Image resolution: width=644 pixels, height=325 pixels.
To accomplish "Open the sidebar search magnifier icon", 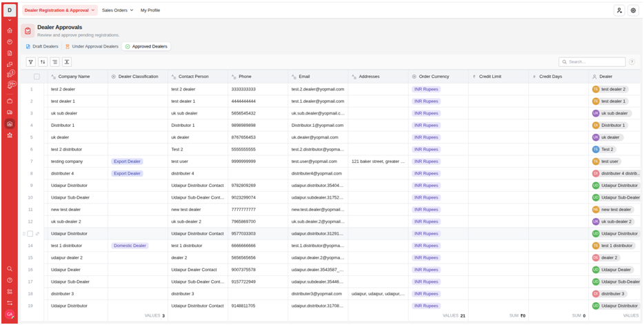I will (x=10, y=268).
